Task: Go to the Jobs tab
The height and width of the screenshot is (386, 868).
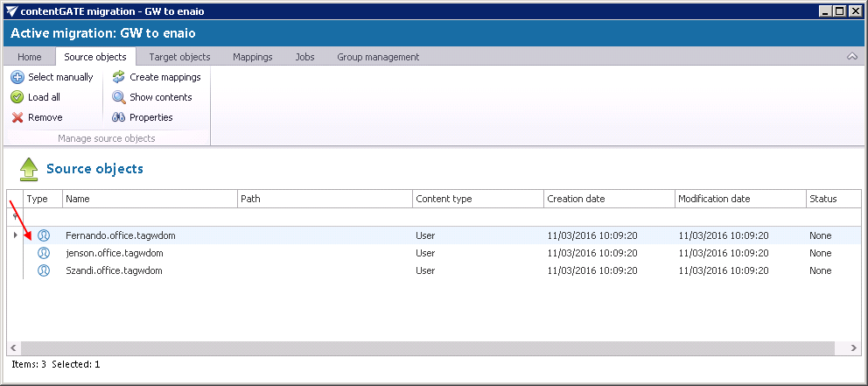Action: [x=305, y=57]
